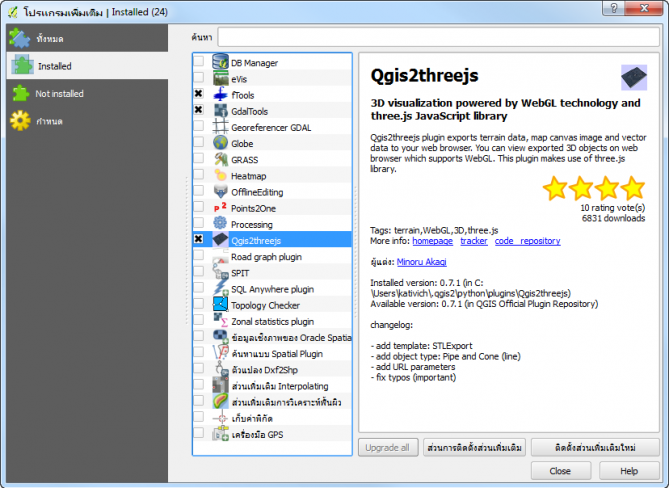The width and height of the screenshot is (669, 488).
Task: Enable the DB Manager checkbox
Action: pos(199,61)
